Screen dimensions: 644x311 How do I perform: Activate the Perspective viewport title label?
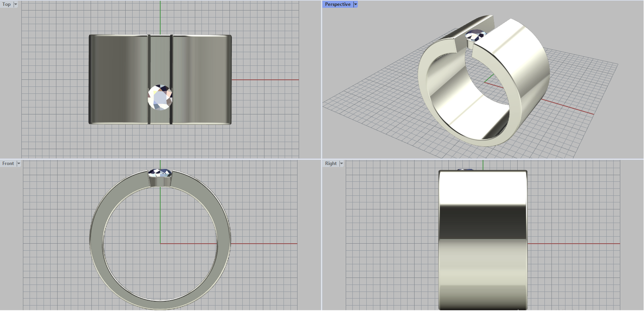click(x=337, y=4)
